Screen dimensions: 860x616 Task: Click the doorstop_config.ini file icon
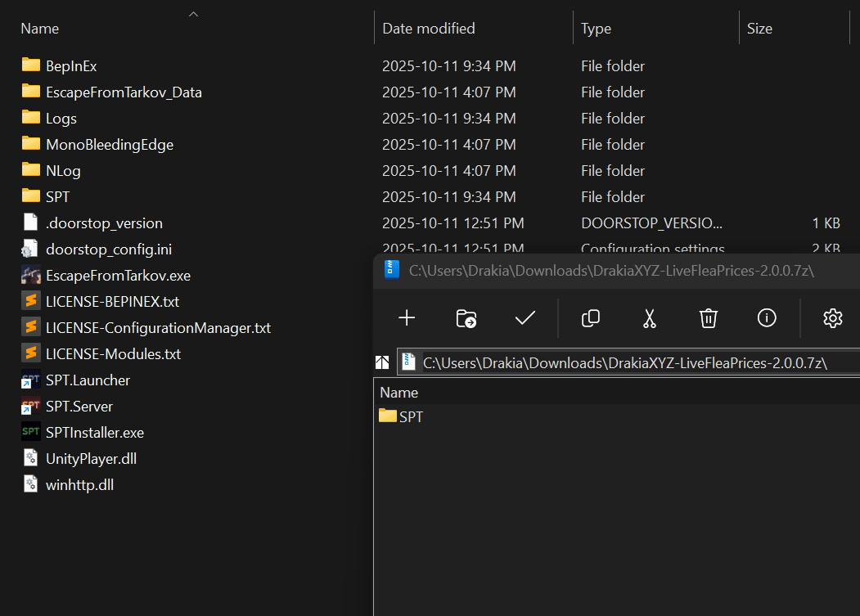[30, 249]
